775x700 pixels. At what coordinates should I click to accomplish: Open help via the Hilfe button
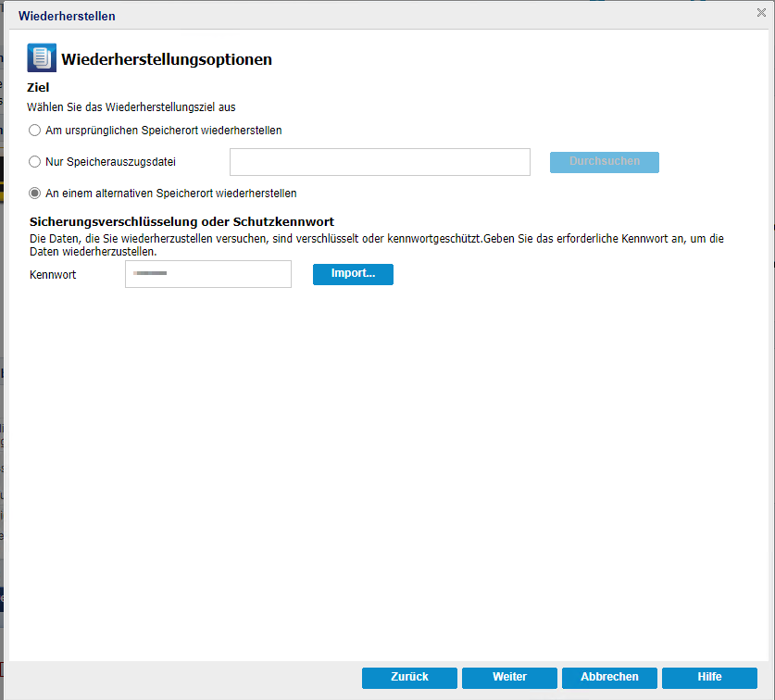(709, 677)
